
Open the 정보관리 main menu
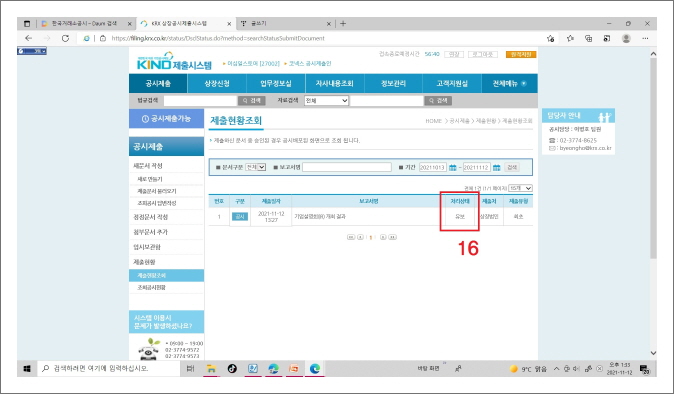click(393, 83)
